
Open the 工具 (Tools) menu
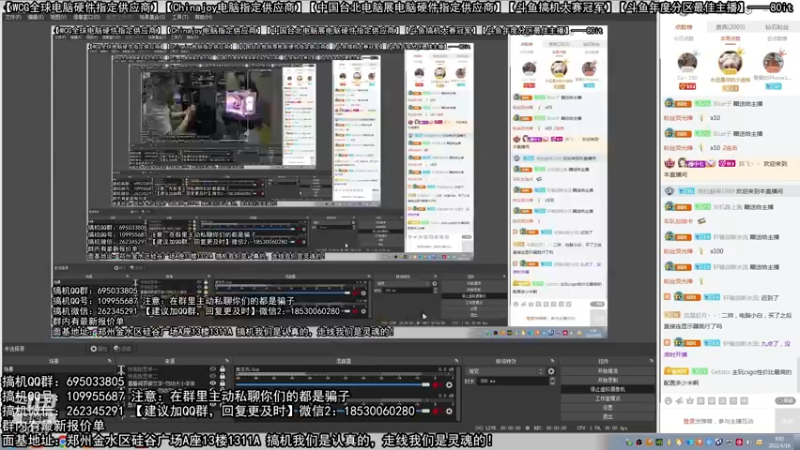(x=180, y=17)
